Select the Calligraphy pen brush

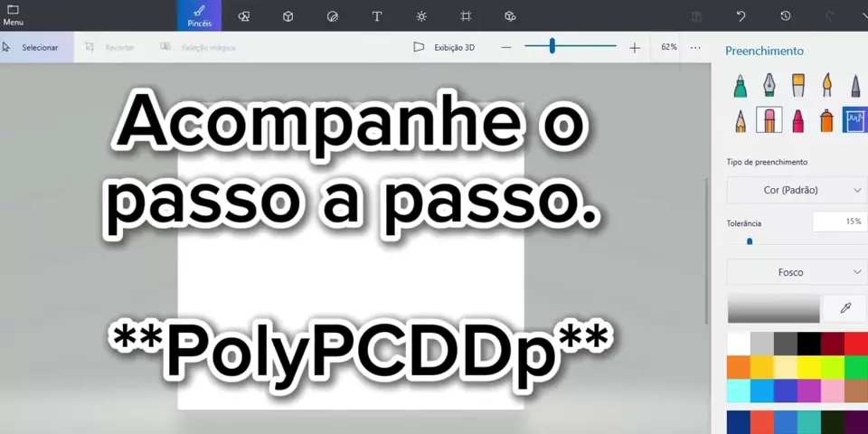769,86
